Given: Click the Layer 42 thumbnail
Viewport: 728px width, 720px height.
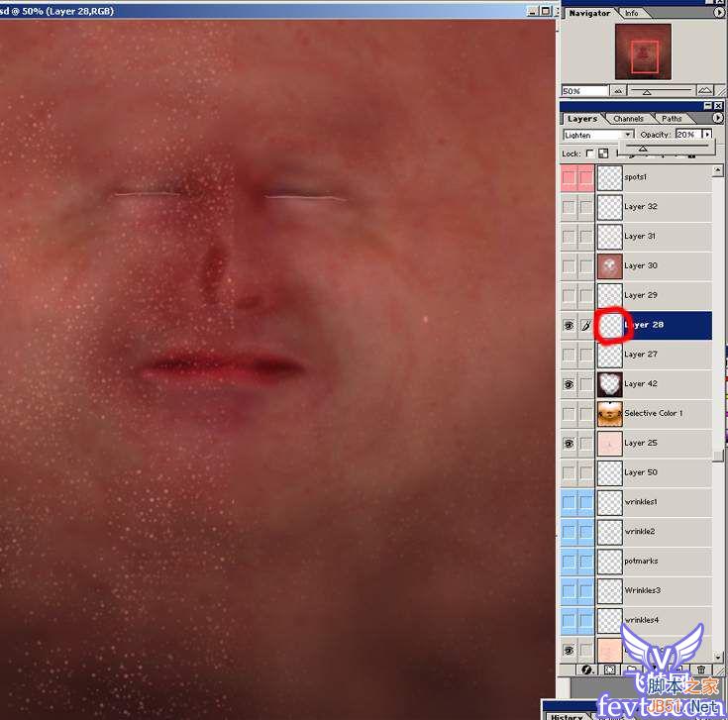Looking at the screenshot, I should (x=609, y=384).
